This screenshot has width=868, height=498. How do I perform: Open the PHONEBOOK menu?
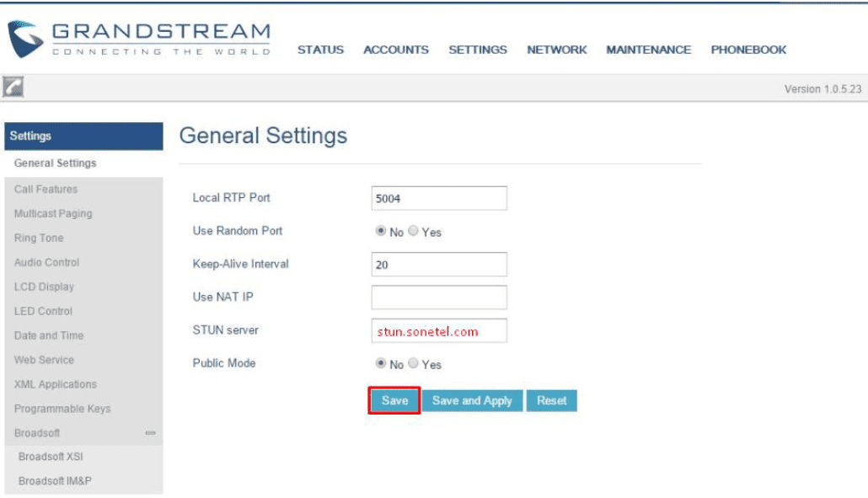[x=748, y=50]
